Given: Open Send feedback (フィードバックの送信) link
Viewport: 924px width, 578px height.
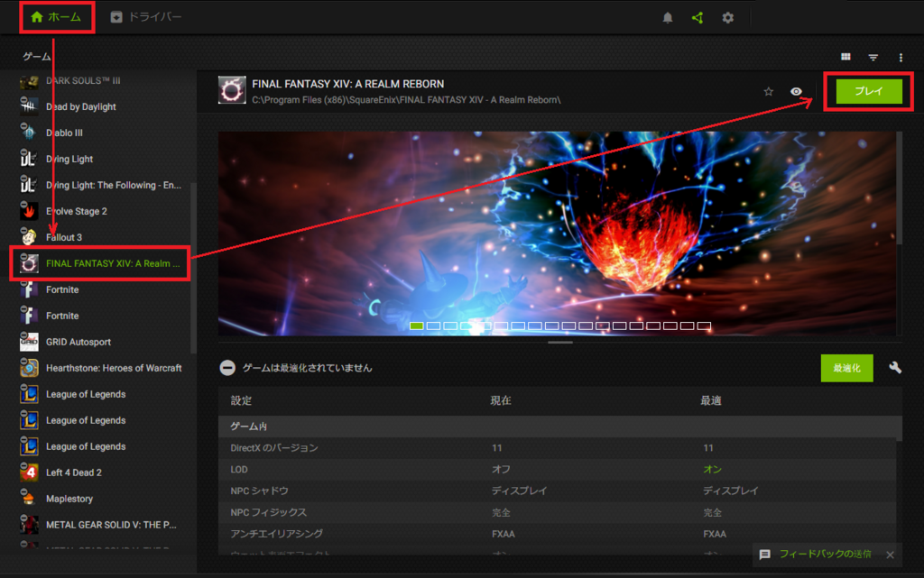Looking at the screenshot, I should 825,554.
